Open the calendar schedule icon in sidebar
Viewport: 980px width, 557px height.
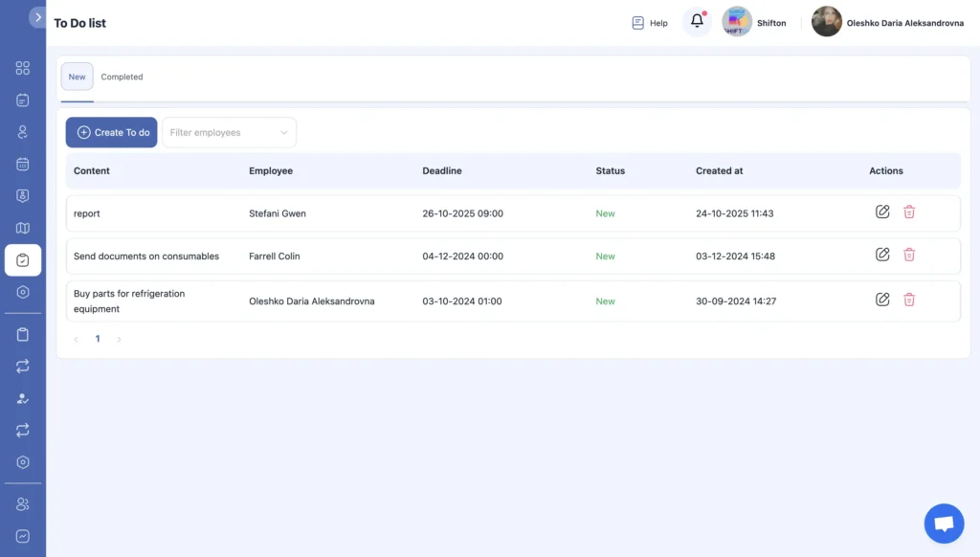click(x=23, y=164)
